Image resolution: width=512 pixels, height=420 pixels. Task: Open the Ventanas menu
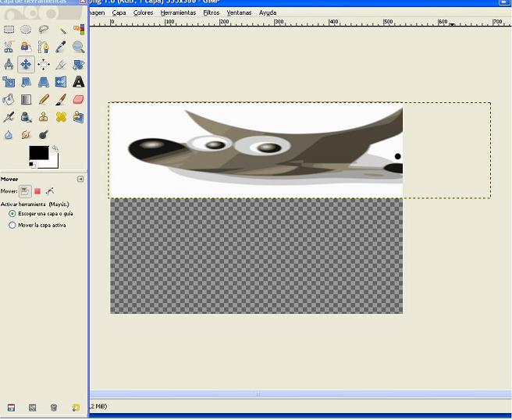239,12
